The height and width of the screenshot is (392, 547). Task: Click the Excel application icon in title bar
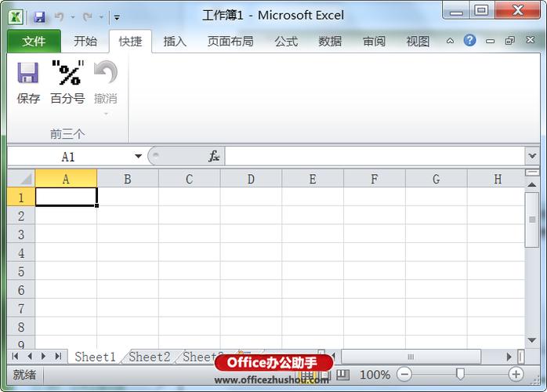16,16
